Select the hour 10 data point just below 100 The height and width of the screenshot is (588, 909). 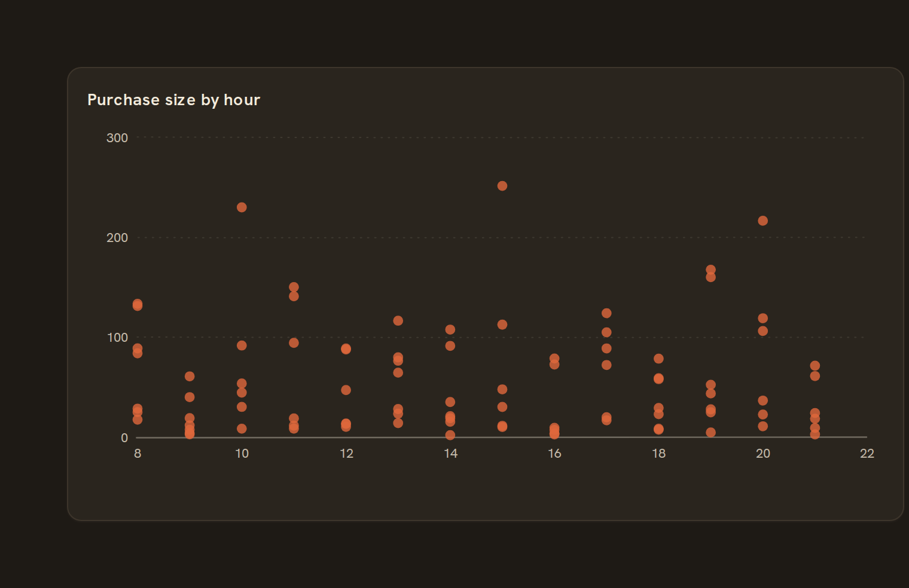click(x=242, y=345)
